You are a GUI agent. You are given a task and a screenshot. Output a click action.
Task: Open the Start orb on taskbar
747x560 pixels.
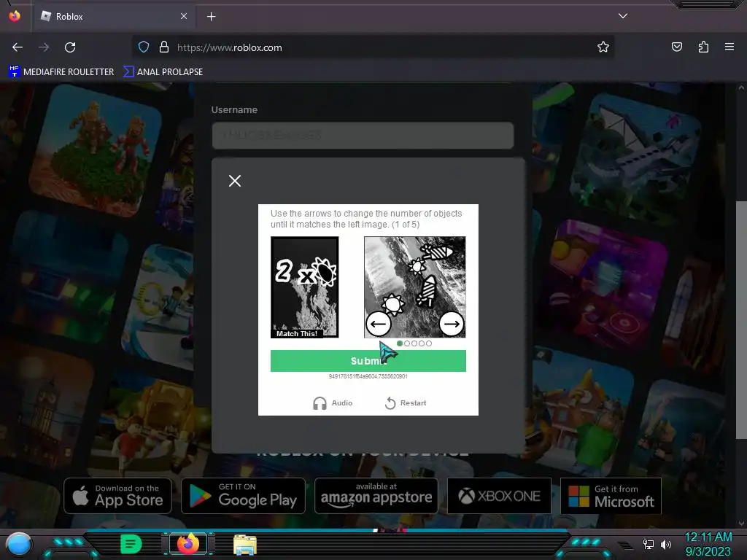19,545
